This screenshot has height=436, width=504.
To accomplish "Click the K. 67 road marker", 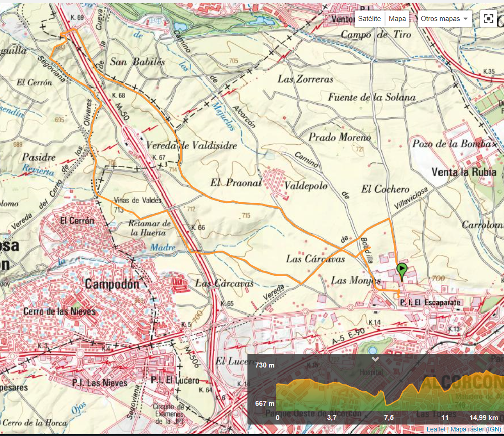I will coord(159,158).
